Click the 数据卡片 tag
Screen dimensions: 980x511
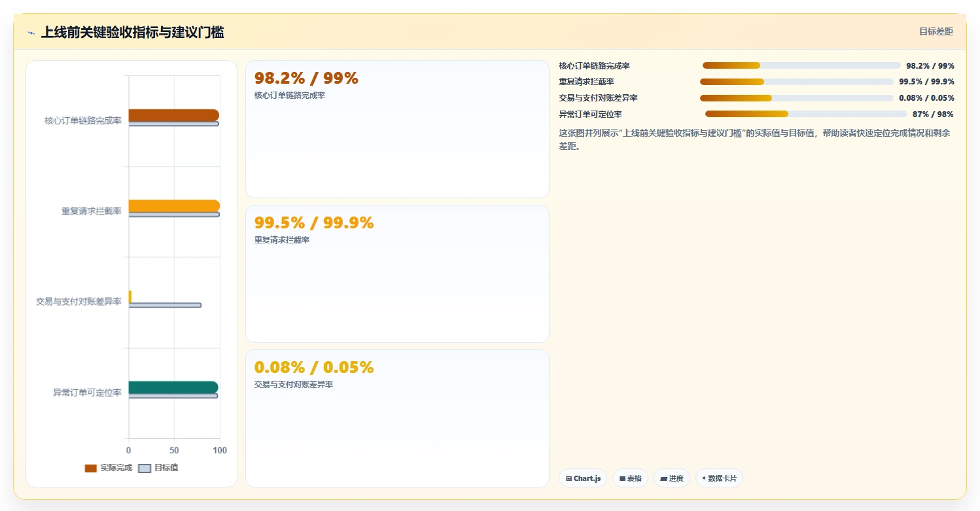point(719,478)
